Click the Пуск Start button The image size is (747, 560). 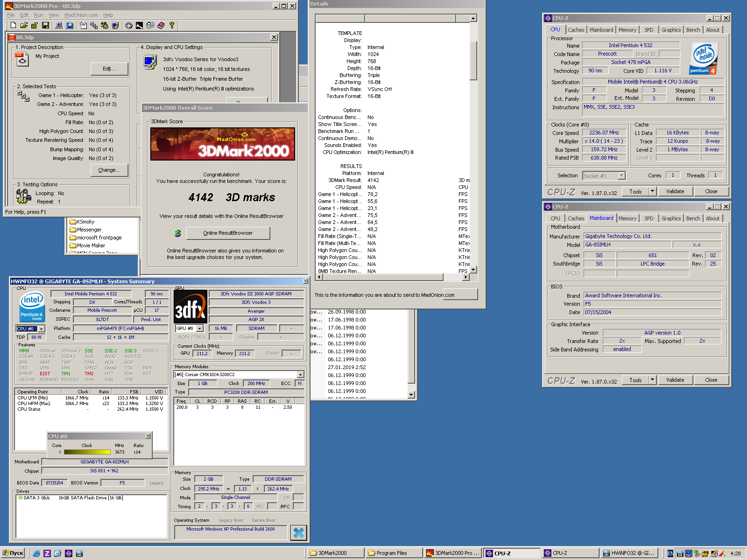(13, 553)
